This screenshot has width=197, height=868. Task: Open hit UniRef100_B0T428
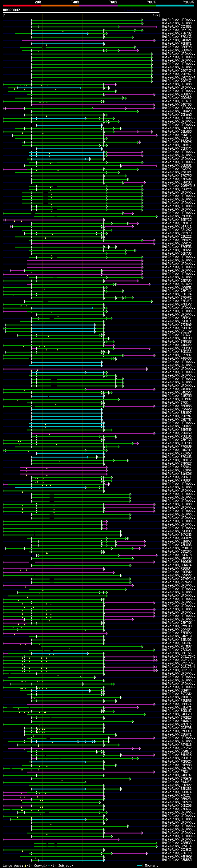[x=177, y=284]
